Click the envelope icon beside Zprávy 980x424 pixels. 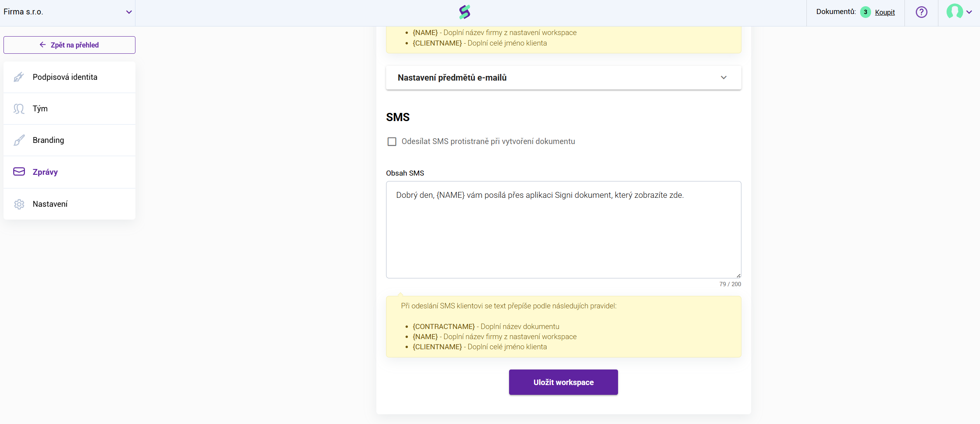19,172
